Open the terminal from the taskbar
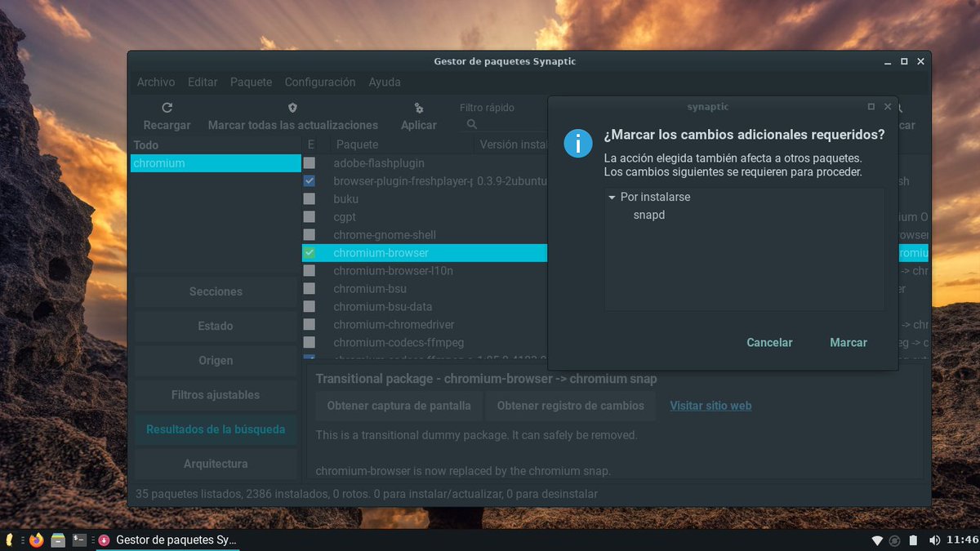 [79, 540]
